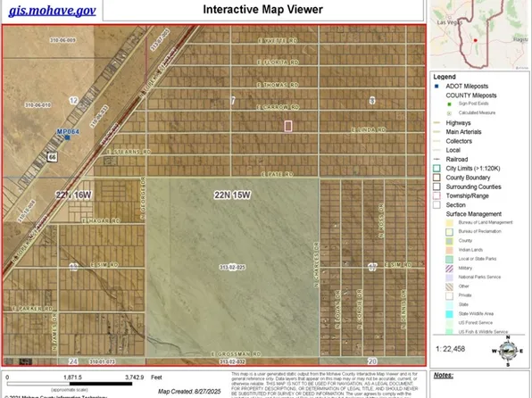Image resolution: width=532 pixels, height=398 pixels.
Task: Click the Highways line symbol in legend
Action: click(x=437, y=123)
